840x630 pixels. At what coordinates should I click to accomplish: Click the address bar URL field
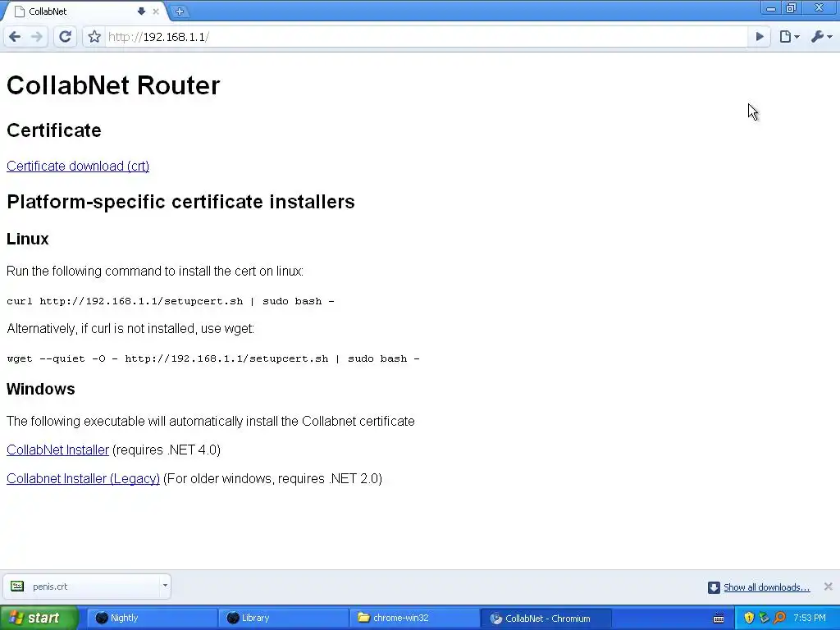pos(426,36)
